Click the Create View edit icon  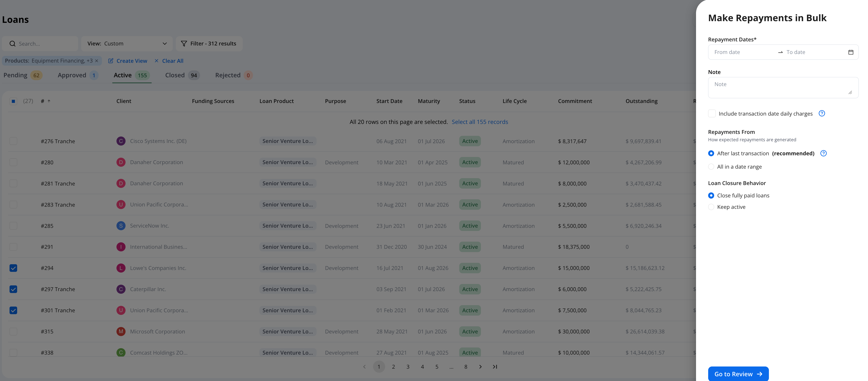pos(111,61)
